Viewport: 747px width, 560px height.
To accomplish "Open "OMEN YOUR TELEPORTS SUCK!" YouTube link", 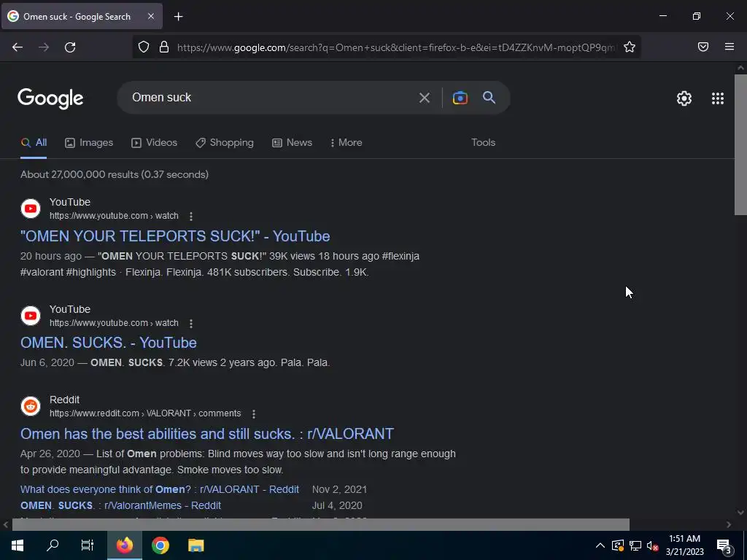I will click(x=175, y=236).
